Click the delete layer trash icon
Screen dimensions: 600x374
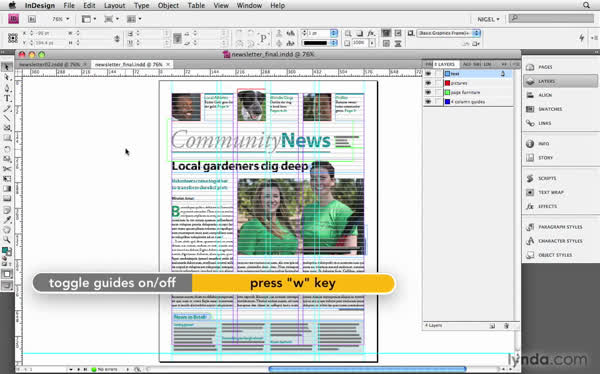[506, 326]
